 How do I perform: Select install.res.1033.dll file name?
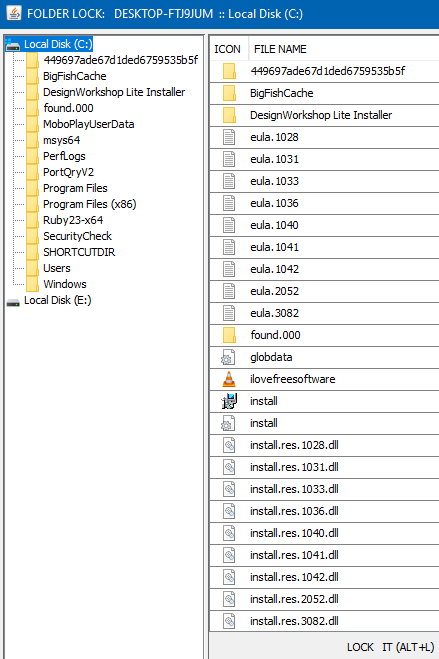(294, 489)
